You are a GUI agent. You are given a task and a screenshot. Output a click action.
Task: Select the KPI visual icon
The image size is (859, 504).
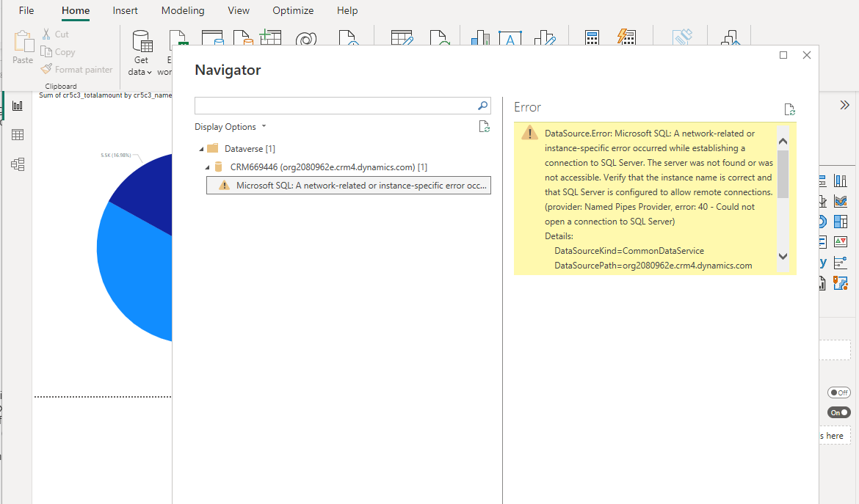pyautogui.click(x=840, y=241)
